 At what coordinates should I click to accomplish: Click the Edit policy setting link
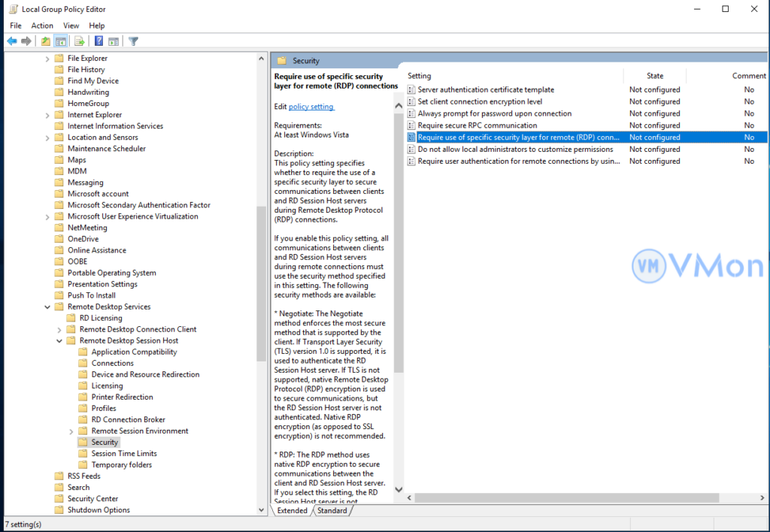pyautogui.click(x=311, y=107)
